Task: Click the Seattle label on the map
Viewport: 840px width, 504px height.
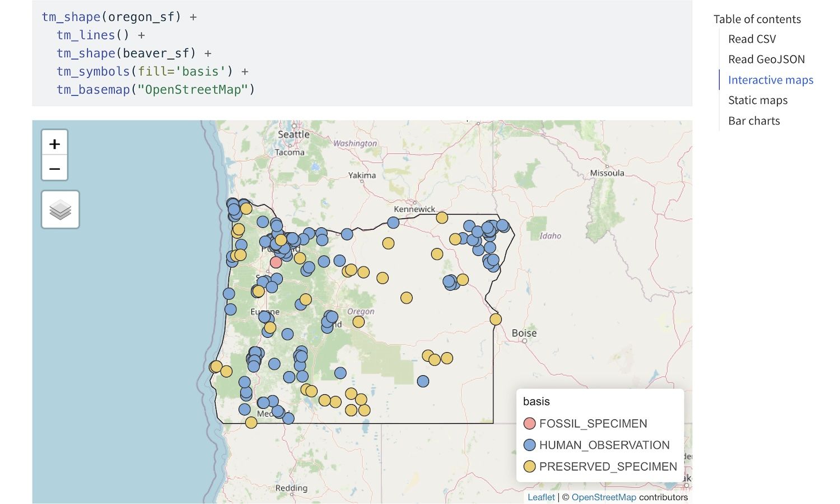Action: [293, 135]
